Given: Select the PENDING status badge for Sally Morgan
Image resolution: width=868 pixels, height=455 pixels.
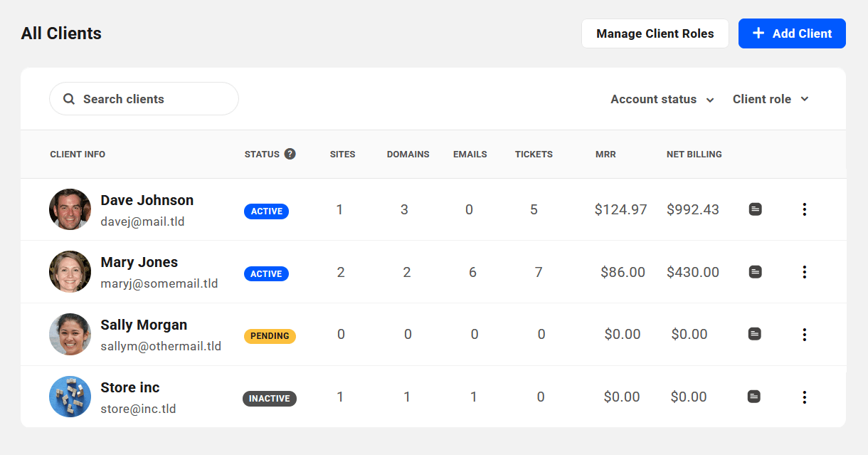Looking at the screenshot, I should click(270, 336).
